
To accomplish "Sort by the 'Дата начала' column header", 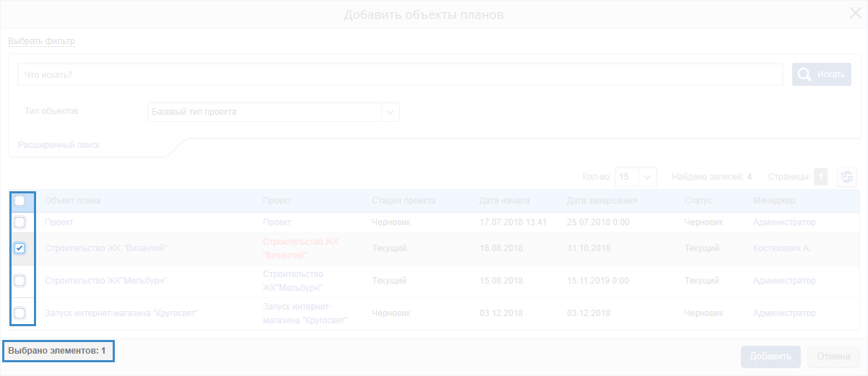I will click(x=504, y=201).
